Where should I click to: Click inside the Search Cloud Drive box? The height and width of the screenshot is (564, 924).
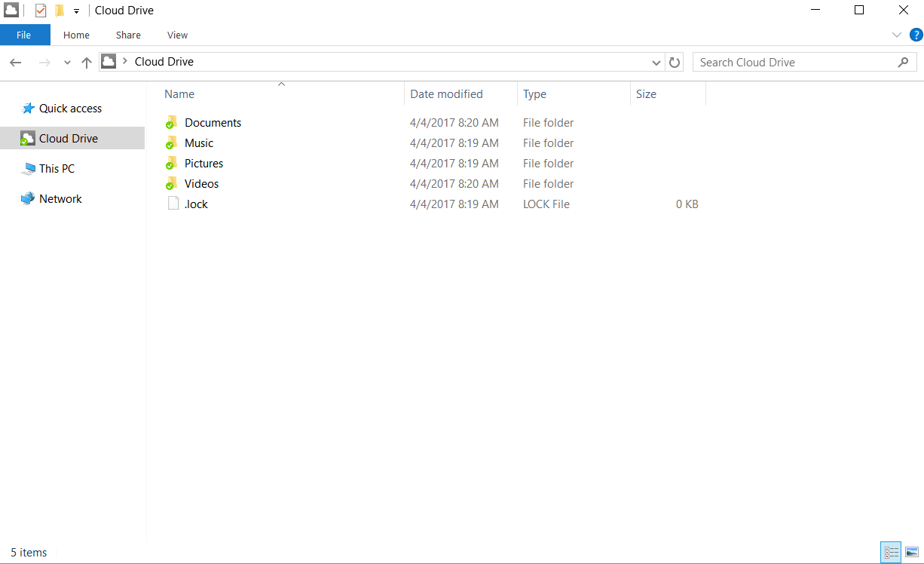pyautogui.click(x=791, y=62)
